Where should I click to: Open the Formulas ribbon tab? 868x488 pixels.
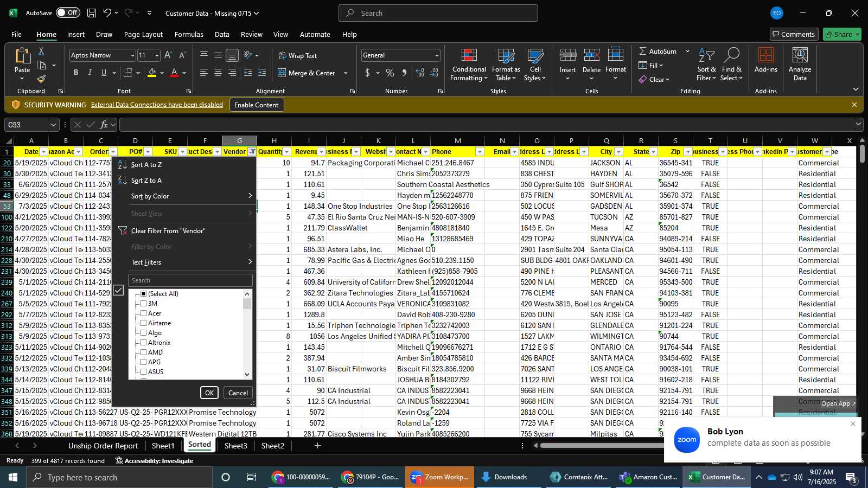point(189,34)
